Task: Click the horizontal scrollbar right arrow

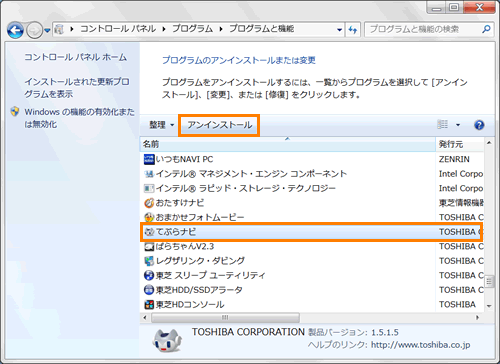Action: (x=478, y=317)
